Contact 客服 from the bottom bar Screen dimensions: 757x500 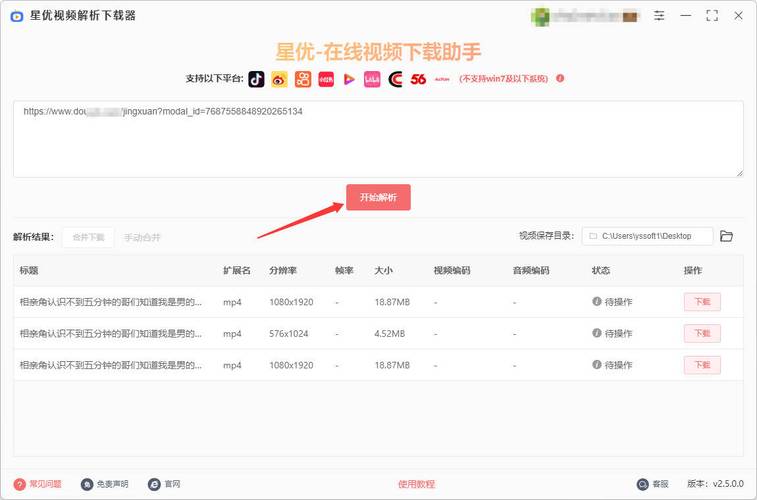coord(660,484)
